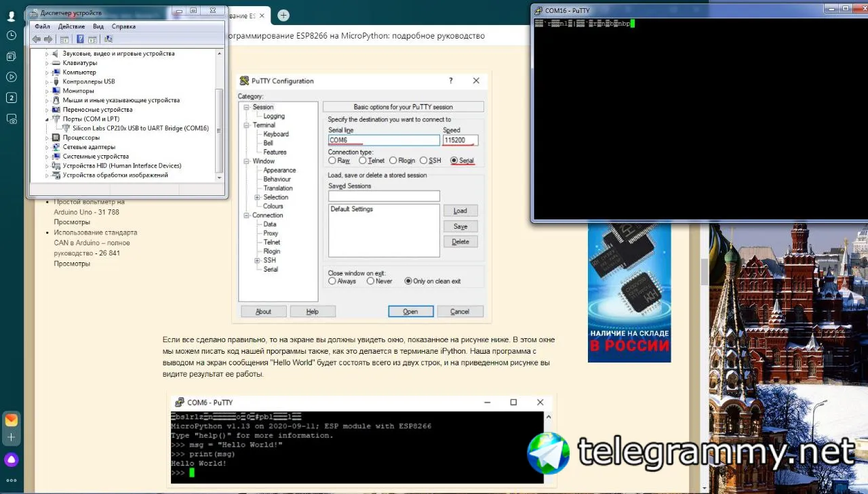The width and height of the screenshot is (868, 494).
Task: Collapse the Порты (COM и LPT) node
Action: [x=47, y=119]
